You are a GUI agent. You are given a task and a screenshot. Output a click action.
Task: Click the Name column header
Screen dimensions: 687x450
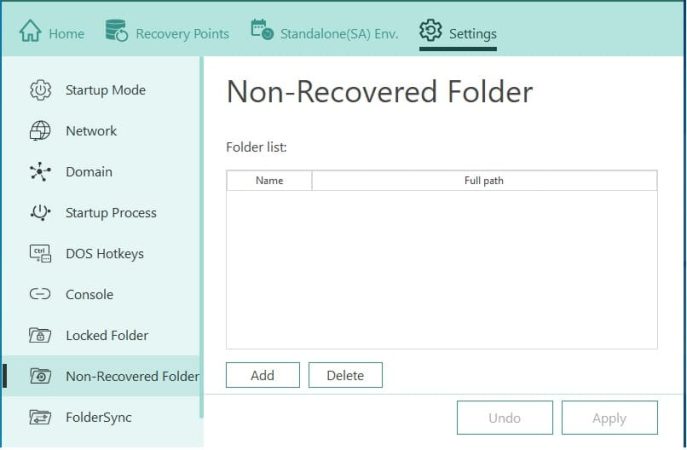(269, 181)
